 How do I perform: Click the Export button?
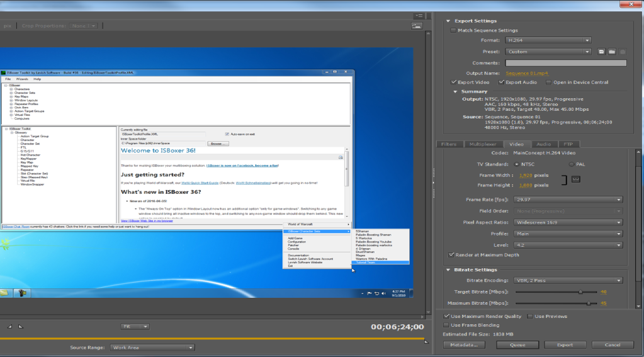click(x=565, y=345)
